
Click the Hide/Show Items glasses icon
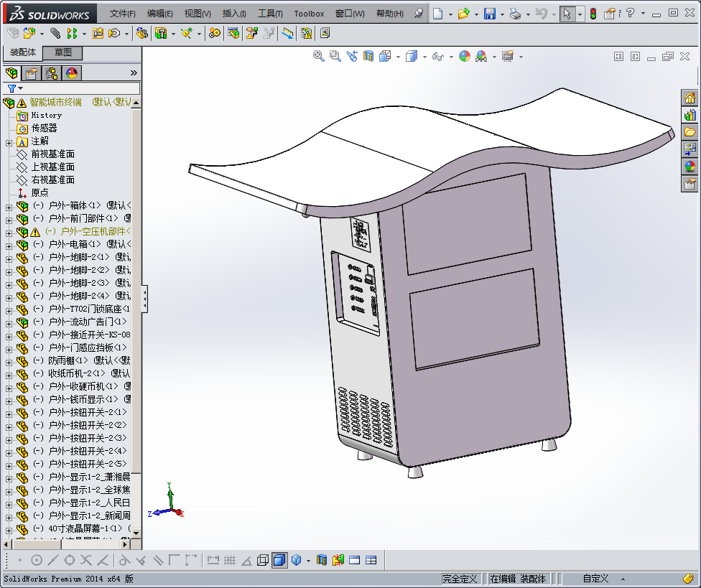pos(437,56)
